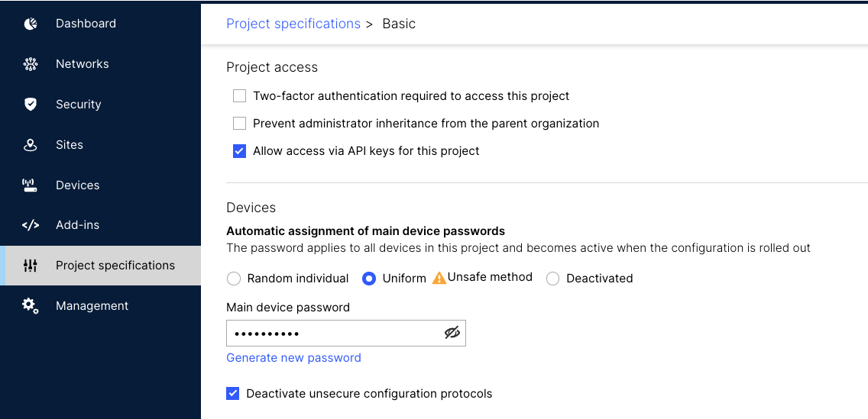The width and height of the screenshot is (868, 419).
Task: Click the Generate new password link
Action: 293,358
